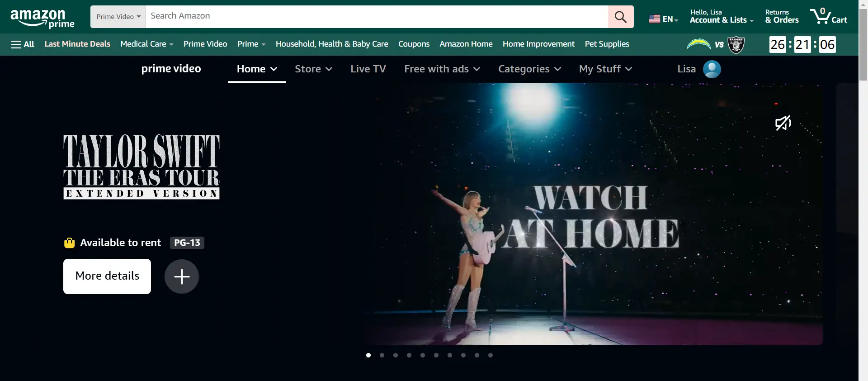The image size is (868, 381).
Task: Jump to last carousel slide dot
Action: tap(491, 355)
